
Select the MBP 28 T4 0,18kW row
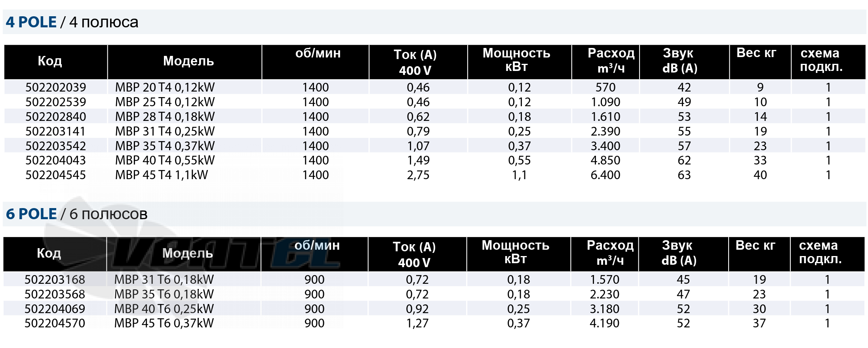coord(435,117)
